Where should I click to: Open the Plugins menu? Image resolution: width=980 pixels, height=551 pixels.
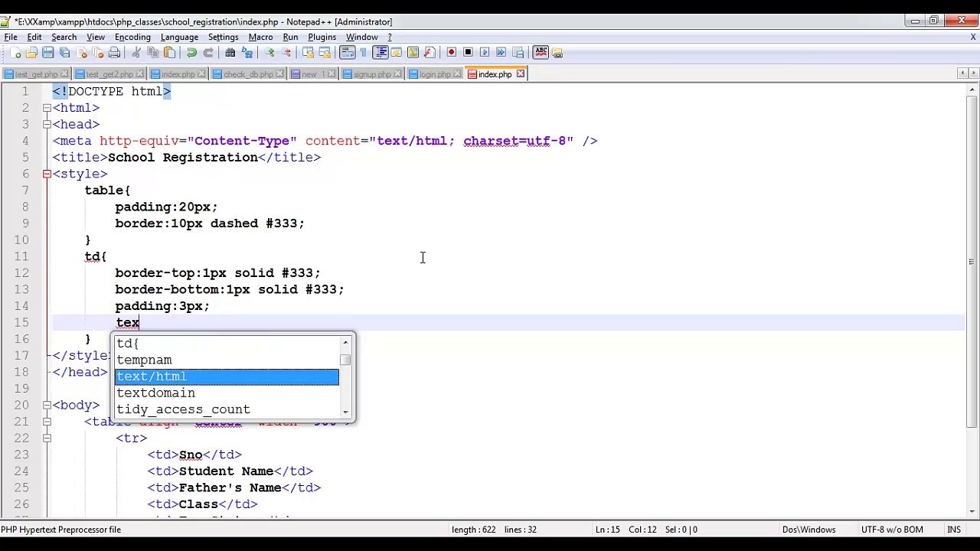322,37
